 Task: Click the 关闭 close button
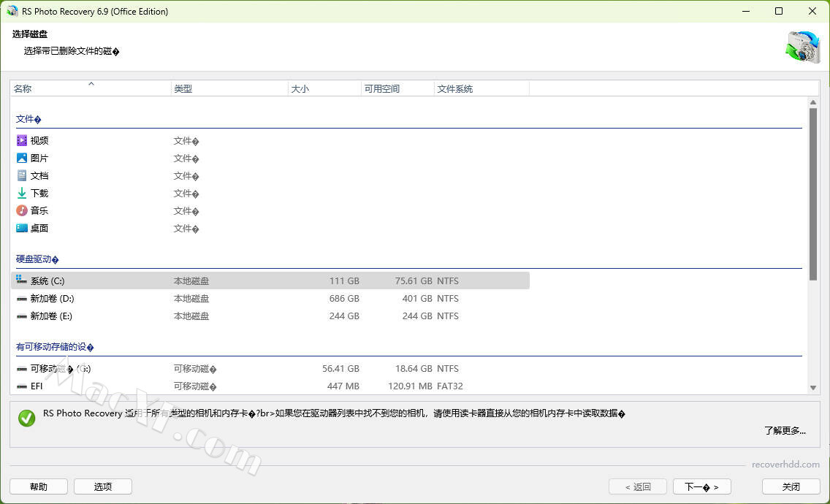(791, 486)
